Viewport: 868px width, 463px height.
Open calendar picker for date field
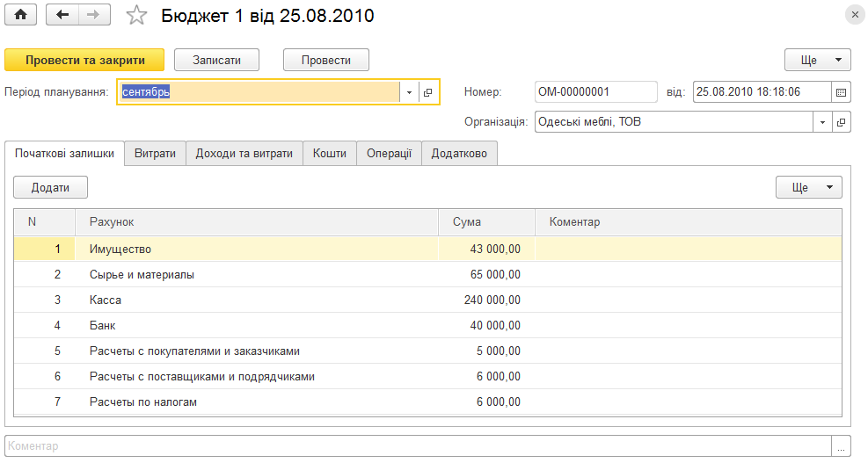coord(841,92)
